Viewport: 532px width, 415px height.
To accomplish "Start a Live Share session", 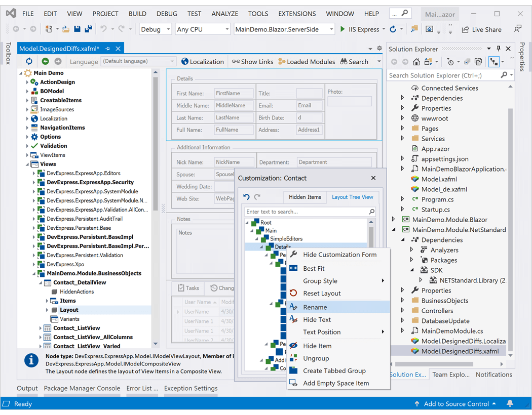I will tap(481, 29).
